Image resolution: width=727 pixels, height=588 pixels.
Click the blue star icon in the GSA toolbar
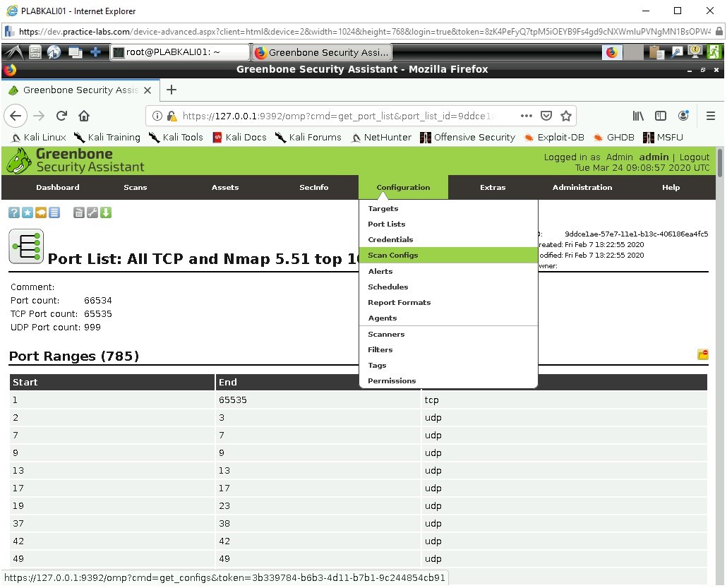[x=27, y=212]
